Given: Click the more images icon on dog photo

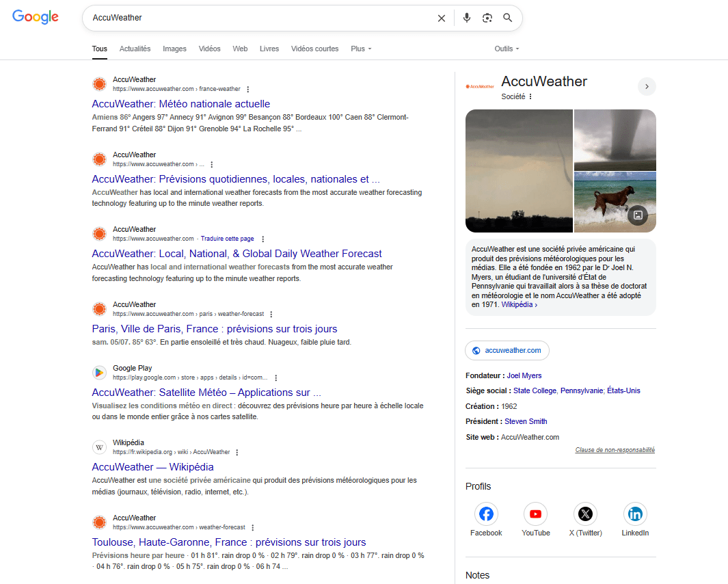Looking at the screenshot, I should [x=638, y=215].
